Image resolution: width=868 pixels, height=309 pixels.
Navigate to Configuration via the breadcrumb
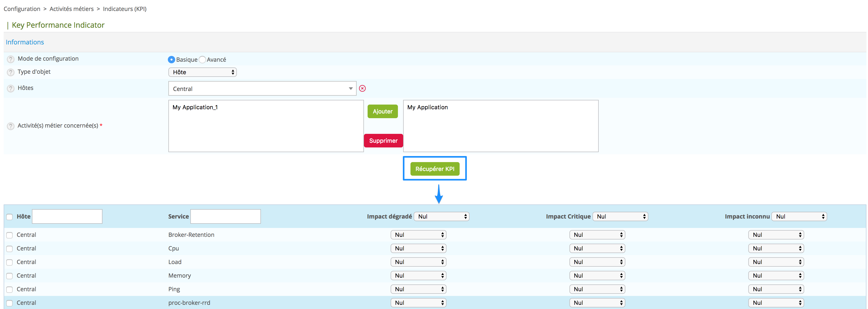pos(21,9)
